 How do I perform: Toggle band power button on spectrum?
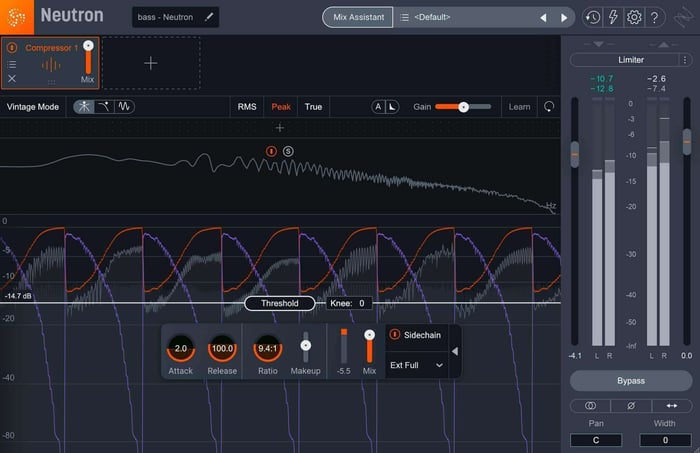271,151
